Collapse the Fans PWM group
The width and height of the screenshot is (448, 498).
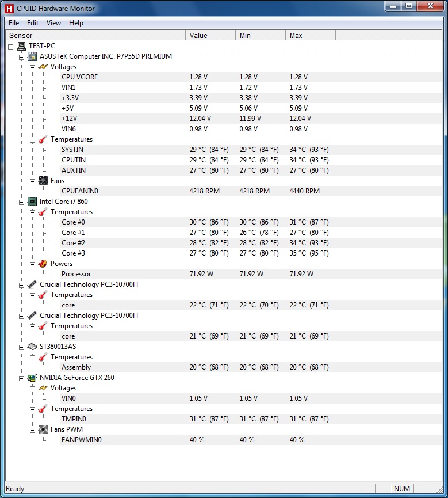pos(32,430)
